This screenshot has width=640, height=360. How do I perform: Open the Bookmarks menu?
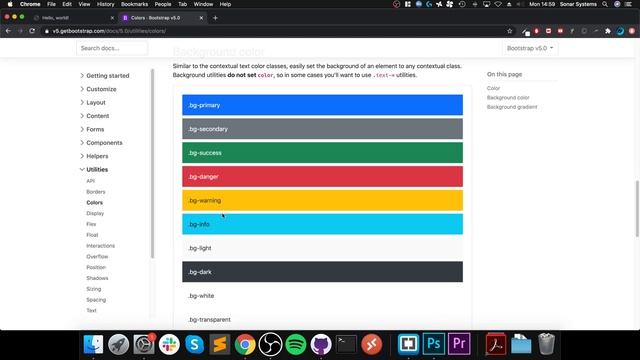point(134,4)
